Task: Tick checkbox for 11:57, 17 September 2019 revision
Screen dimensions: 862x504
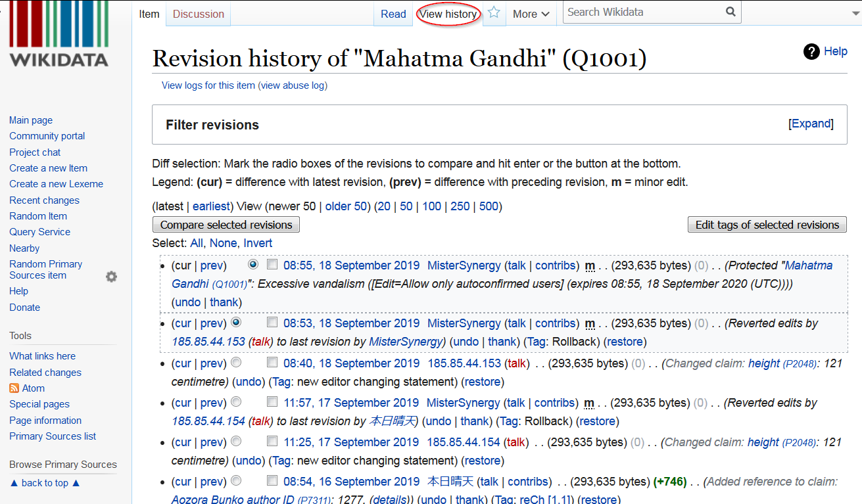Action: pyautogui.click(x=272, y=402)
